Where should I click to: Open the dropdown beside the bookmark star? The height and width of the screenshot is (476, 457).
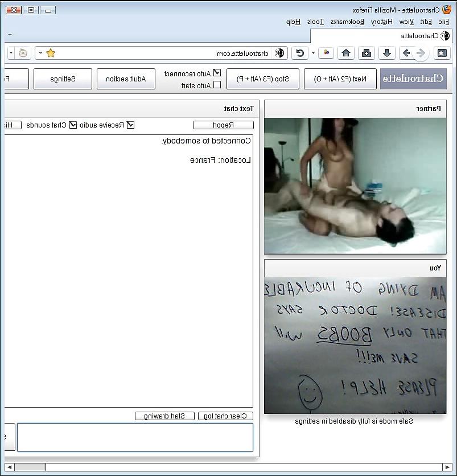coord(40,54)
